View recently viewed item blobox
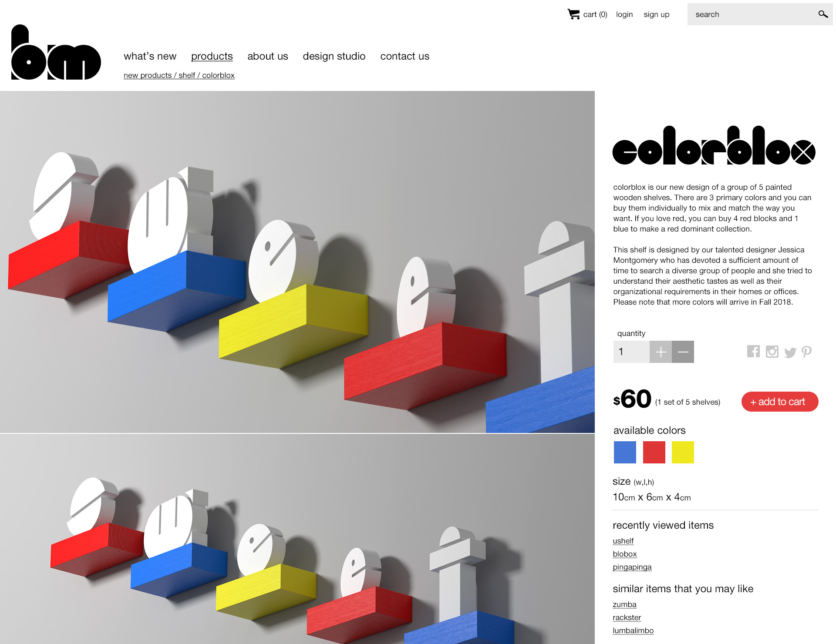Screen dimensions: 836x644 pos(625,554)
